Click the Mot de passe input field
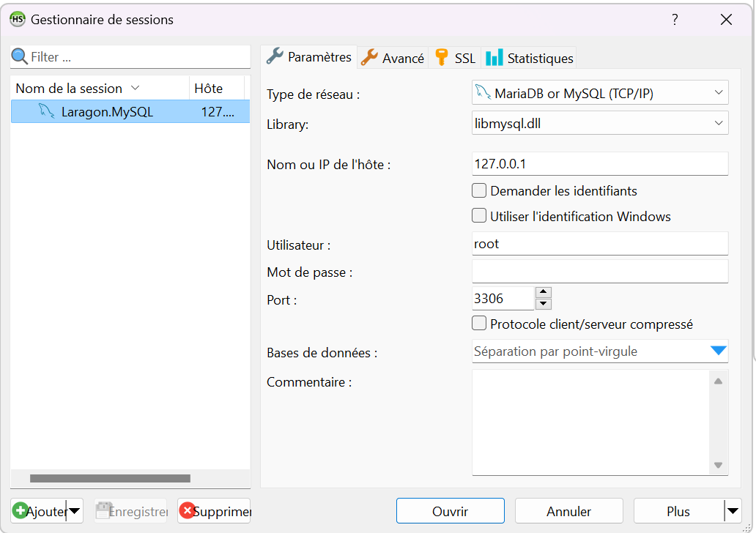This screenshot has width=756, height=533. pos(600,272)
